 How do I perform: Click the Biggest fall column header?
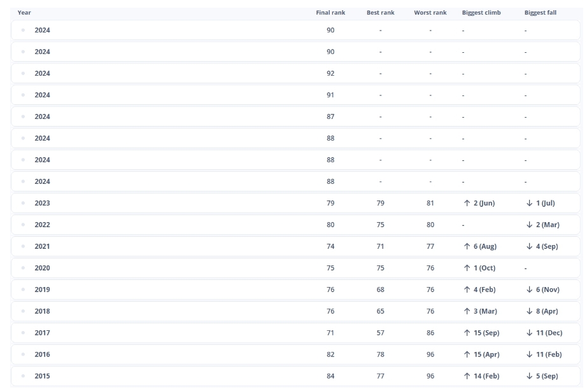pyautogui.click(x=540, y=13)
